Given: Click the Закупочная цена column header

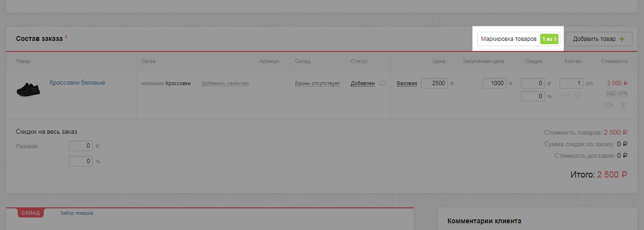Looking at the screenshot, I should pyautogui.click(x=483, y=61).
